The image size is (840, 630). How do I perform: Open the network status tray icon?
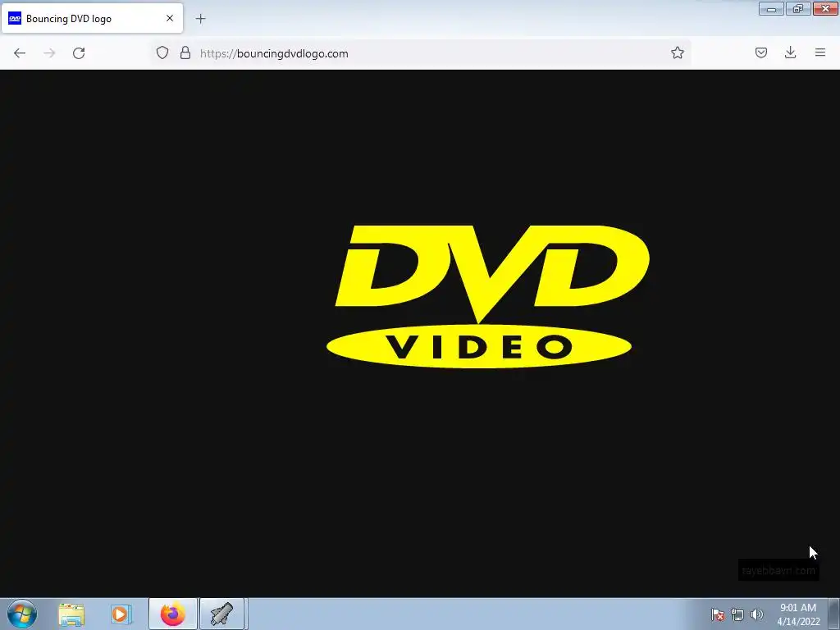[737, 614]
